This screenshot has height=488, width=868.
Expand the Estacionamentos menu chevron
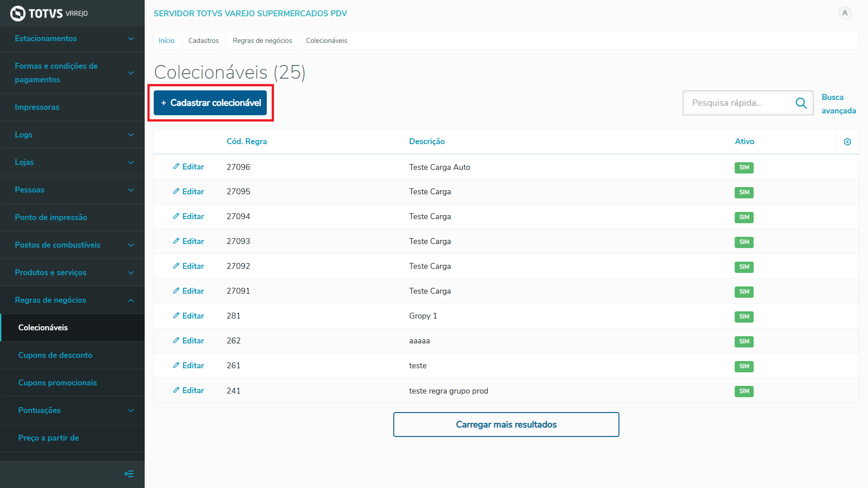(131, 39)
